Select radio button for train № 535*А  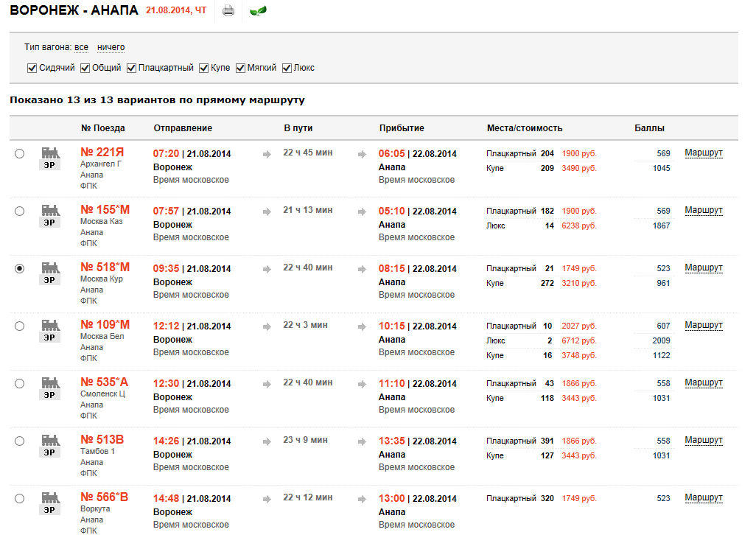coord(19,383)
